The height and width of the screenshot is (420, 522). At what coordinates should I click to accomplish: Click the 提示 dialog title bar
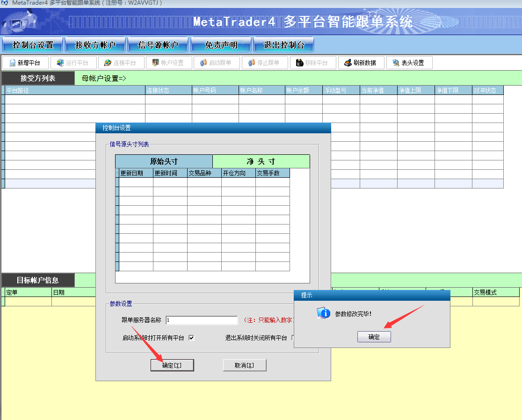(372, 295)
